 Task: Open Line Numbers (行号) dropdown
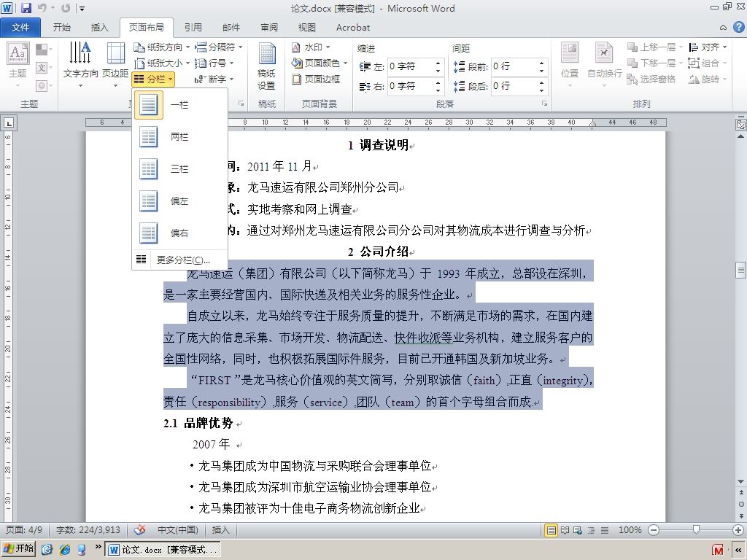click(x=214, y=63)
